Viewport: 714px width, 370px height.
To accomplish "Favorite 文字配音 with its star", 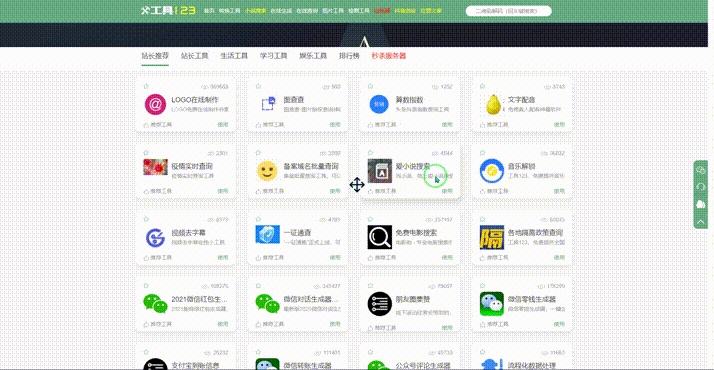I will click(482, 86).
